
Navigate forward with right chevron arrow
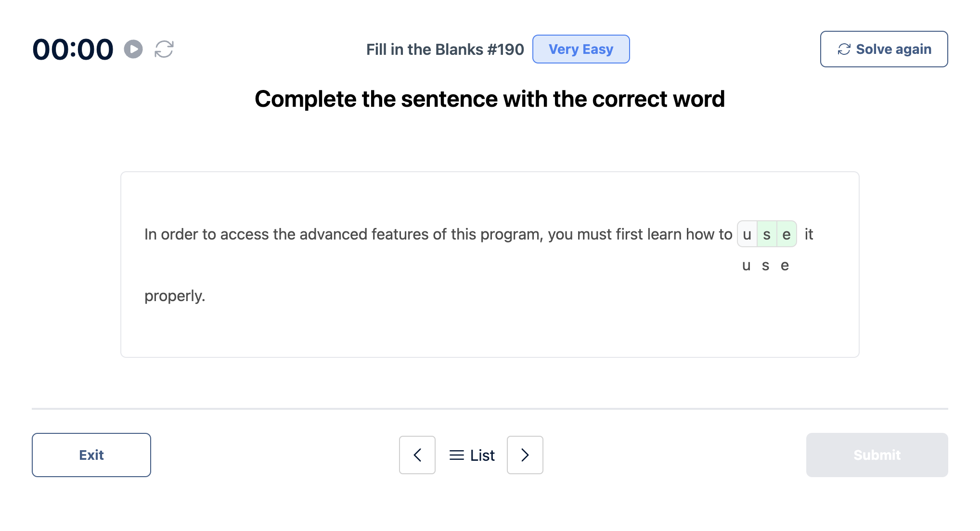[524, 454]
